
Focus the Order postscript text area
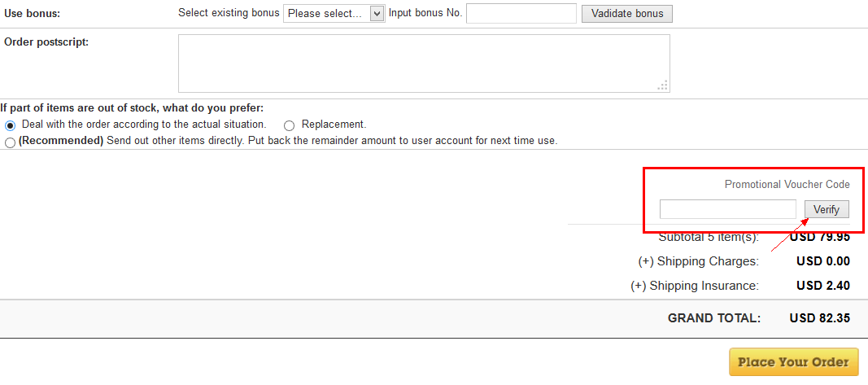[423, 63]
